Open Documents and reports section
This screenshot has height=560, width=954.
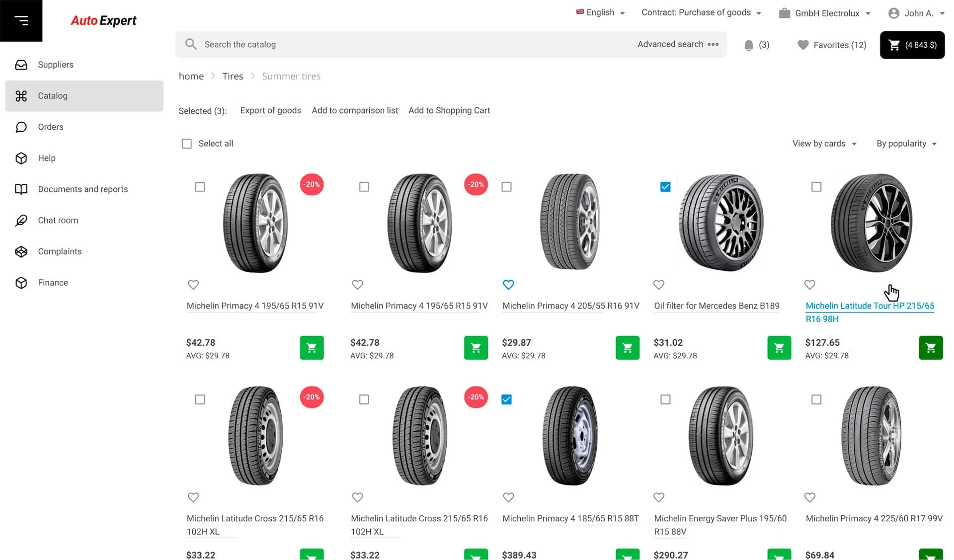pos(84,189)
